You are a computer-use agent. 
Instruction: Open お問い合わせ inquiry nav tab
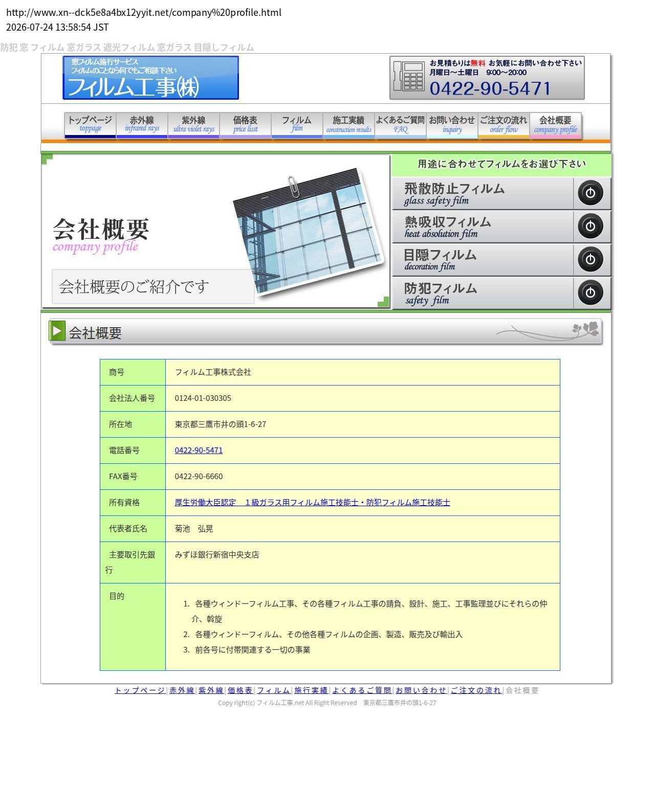(x=452, y=125)
